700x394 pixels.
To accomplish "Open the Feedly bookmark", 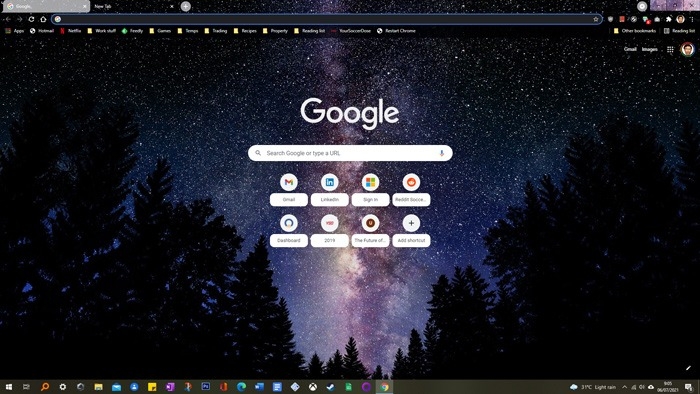I will click(x=132, y=31).
